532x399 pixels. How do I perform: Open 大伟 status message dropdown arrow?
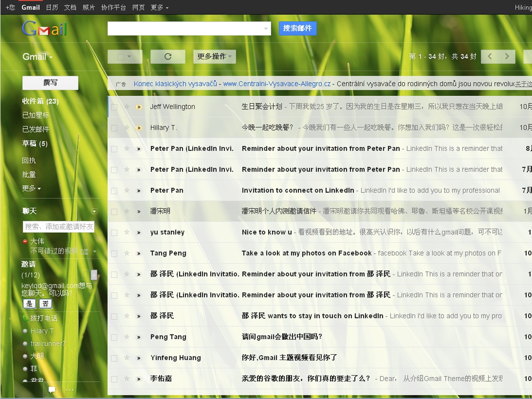pyautogui.click(x=94, y=251)
